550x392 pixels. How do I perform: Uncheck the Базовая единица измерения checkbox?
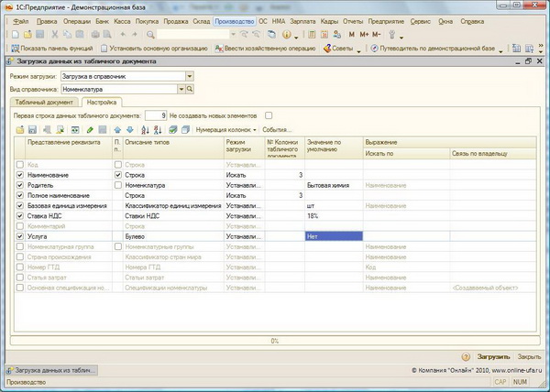20,206
